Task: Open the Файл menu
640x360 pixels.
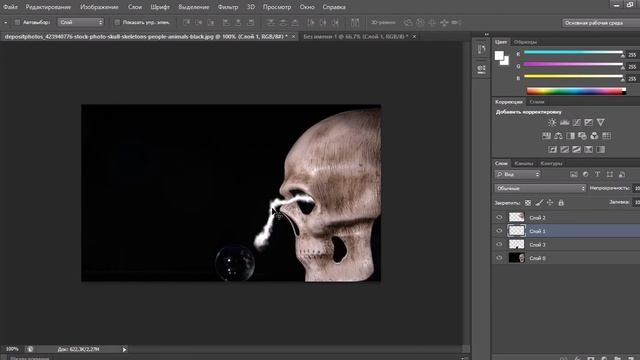Action: coord(10,7)
